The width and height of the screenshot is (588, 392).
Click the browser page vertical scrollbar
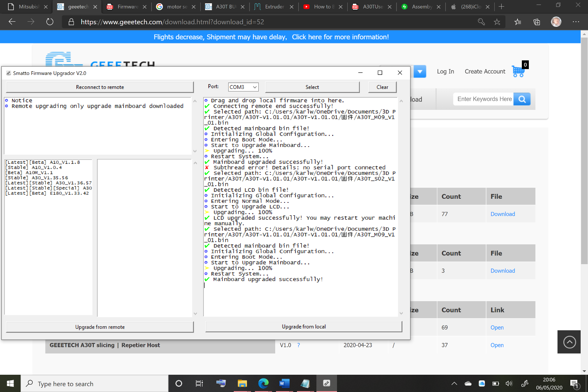(584, 151)
